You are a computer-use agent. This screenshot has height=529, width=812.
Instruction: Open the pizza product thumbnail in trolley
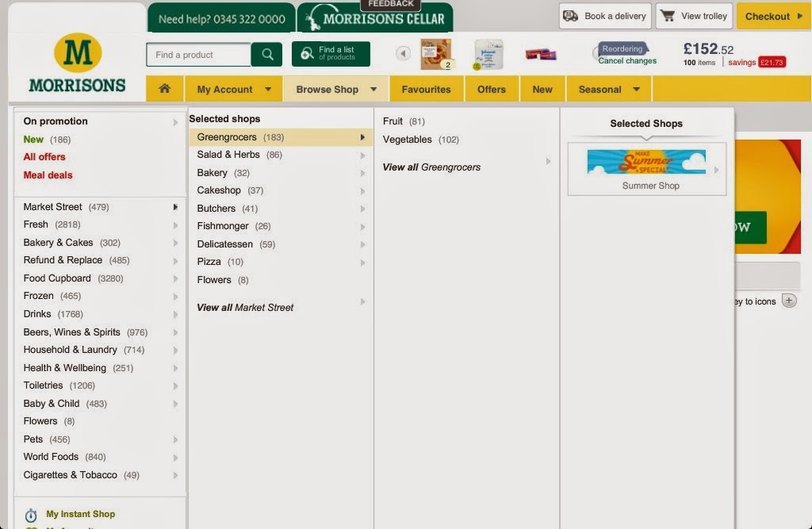point(435,54)
